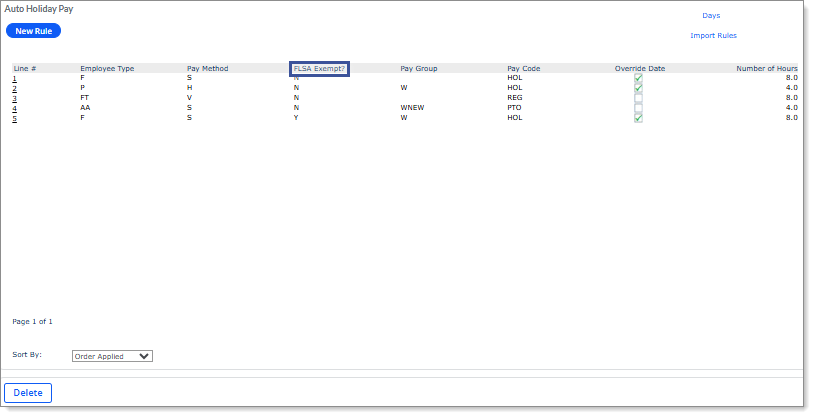The width and height of the screenshot is (814, 417).
Task: Open rule line 3 link
Action: [x=15, y=98]
